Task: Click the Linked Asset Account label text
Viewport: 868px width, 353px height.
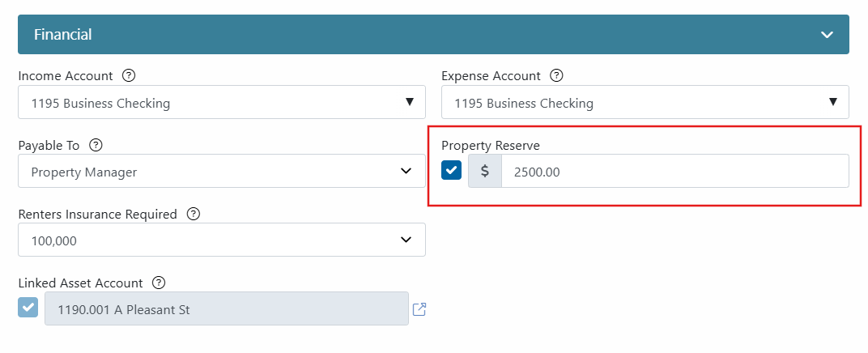Action: (80, 283)
